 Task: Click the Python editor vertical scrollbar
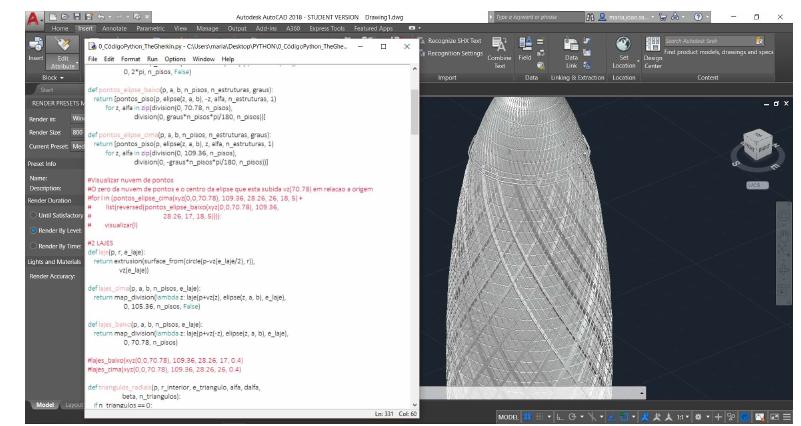[414, 235]
